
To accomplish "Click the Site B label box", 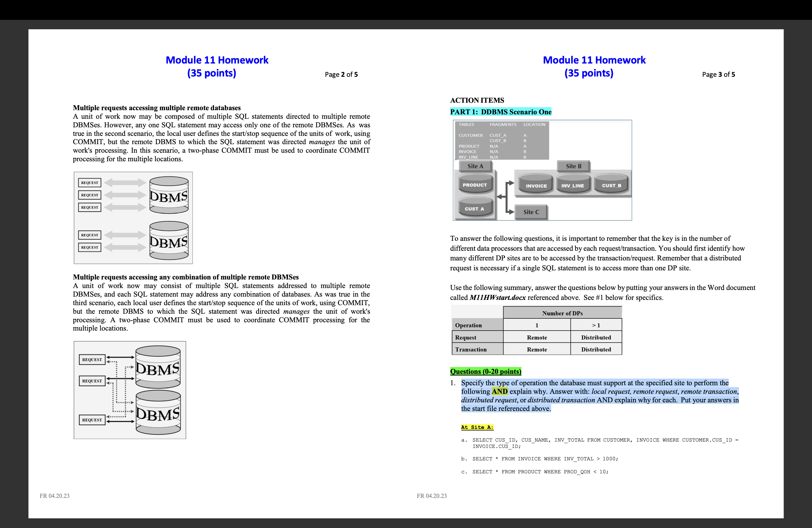I will pos(573,166).
